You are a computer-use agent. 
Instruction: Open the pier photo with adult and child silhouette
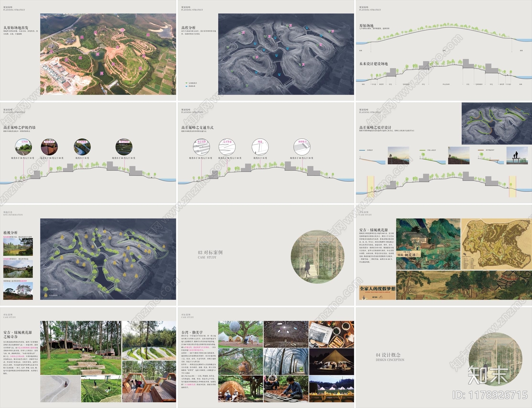coord(517,156)
